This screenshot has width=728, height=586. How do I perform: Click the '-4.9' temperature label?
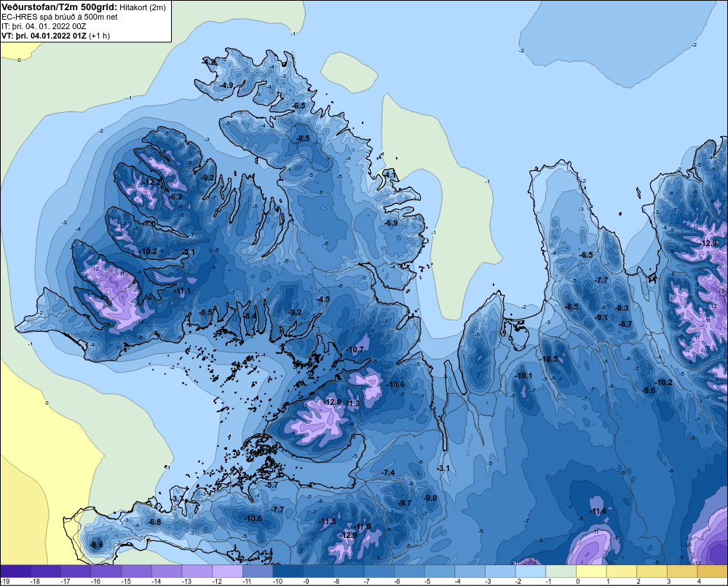tap(226, 85)
